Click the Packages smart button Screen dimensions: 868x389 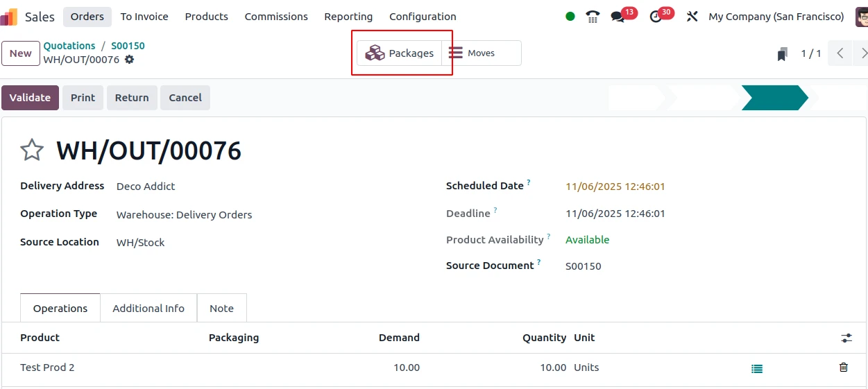click(400, 53)
